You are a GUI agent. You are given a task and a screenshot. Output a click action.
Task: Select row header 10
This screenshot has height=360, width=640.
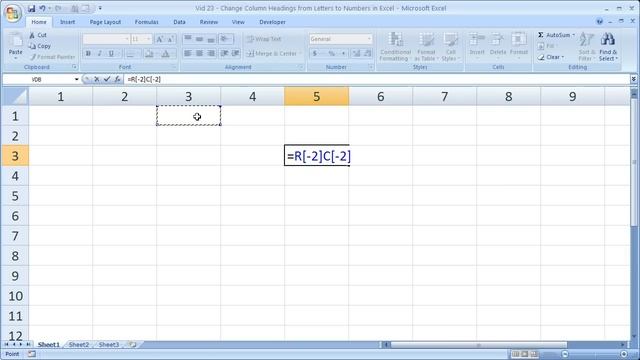coord(15,296)
